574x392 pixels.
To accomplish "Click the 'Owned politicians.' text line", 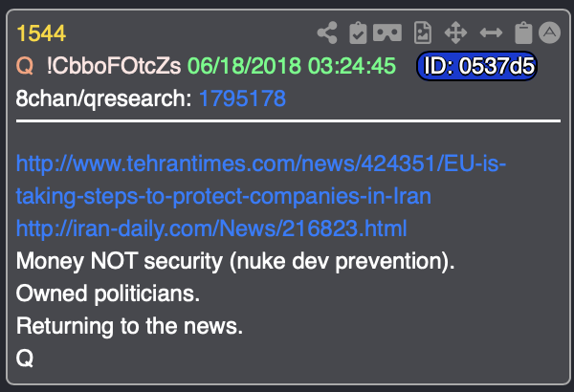I will (108, 294).
